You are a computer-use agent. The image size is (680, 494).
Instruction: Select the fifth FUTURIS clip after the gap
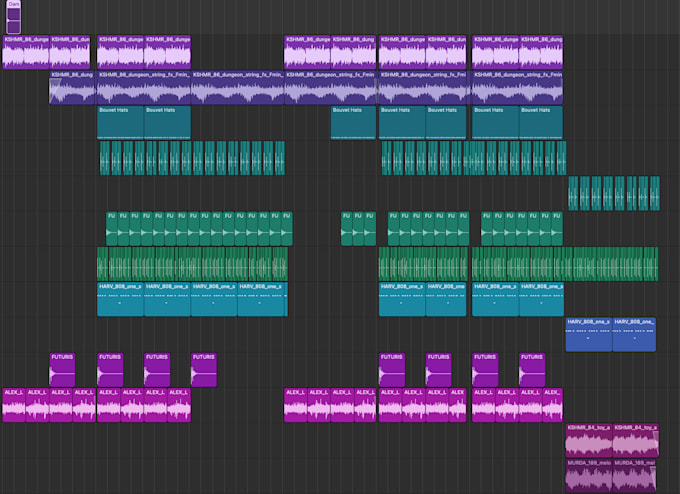click(392, 370)
